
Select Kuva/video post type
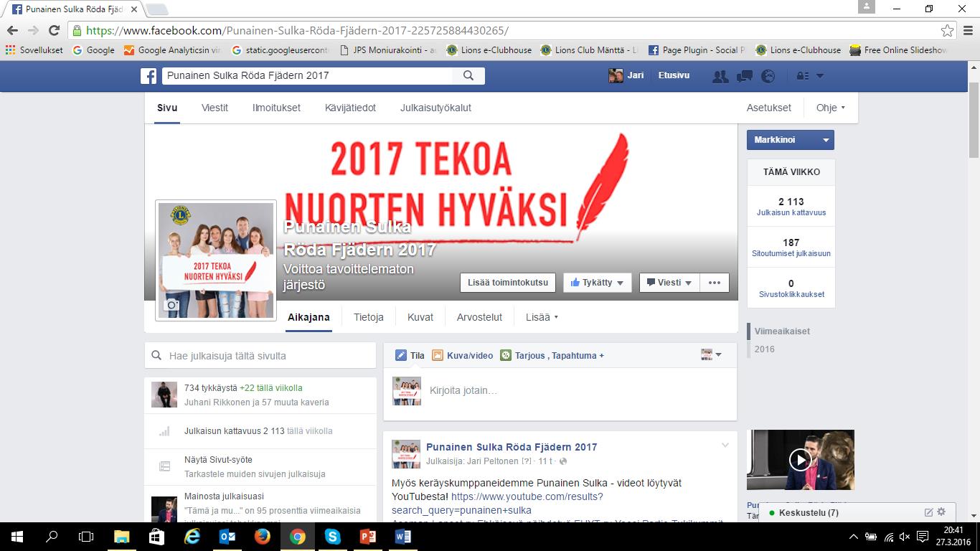click(463, 355)
